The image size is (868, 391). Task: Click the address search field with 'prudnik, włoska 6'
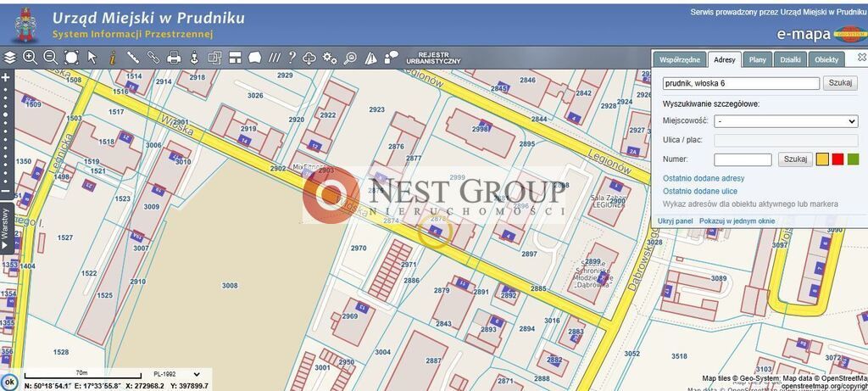pos(741,83)
